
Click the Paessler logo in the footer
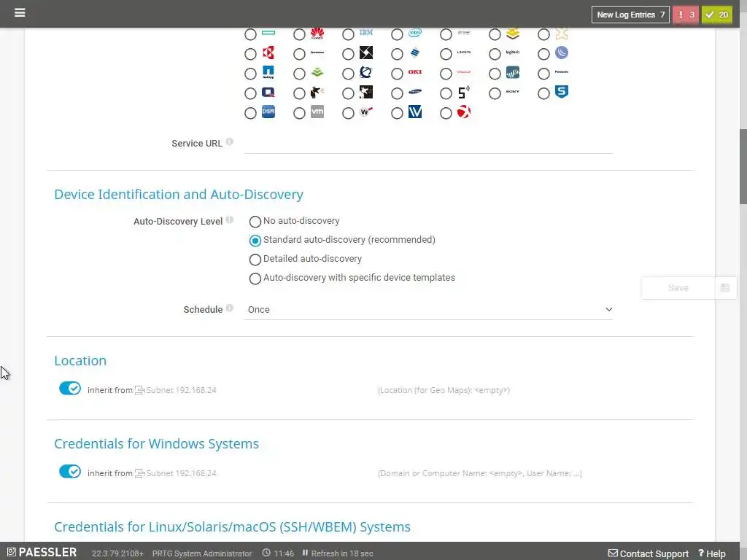42,553
